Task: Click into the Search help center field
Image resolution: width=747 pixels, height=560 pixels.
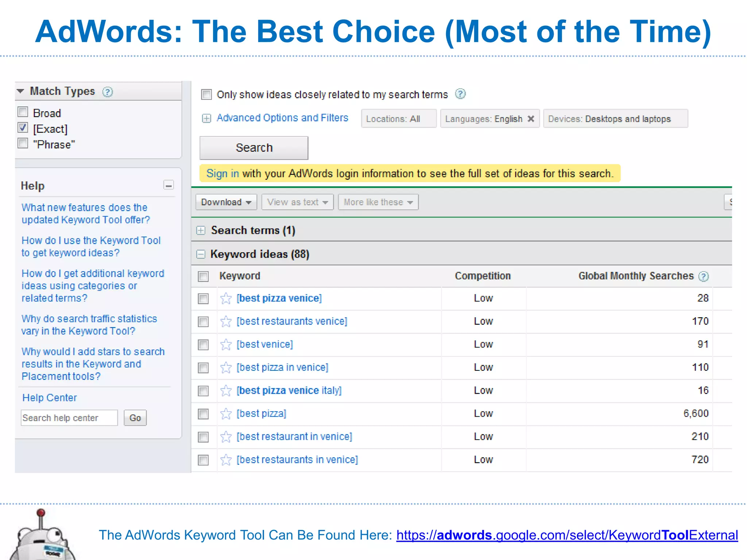Action: pos(69,418)
